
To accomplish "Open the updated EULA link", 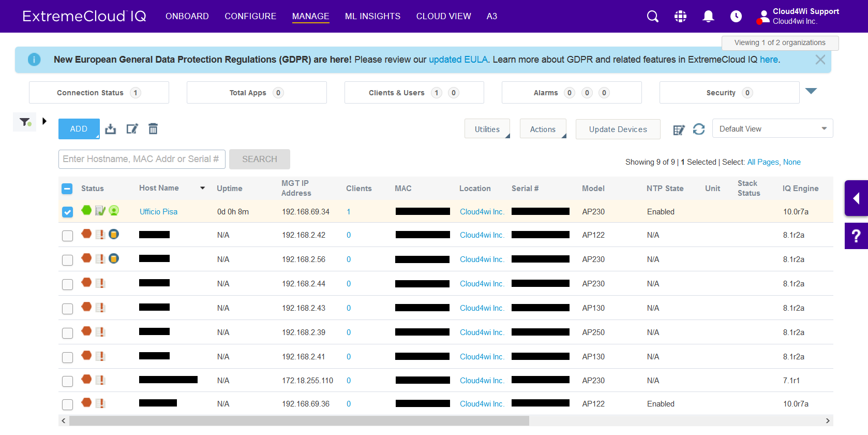I will 458,60.
